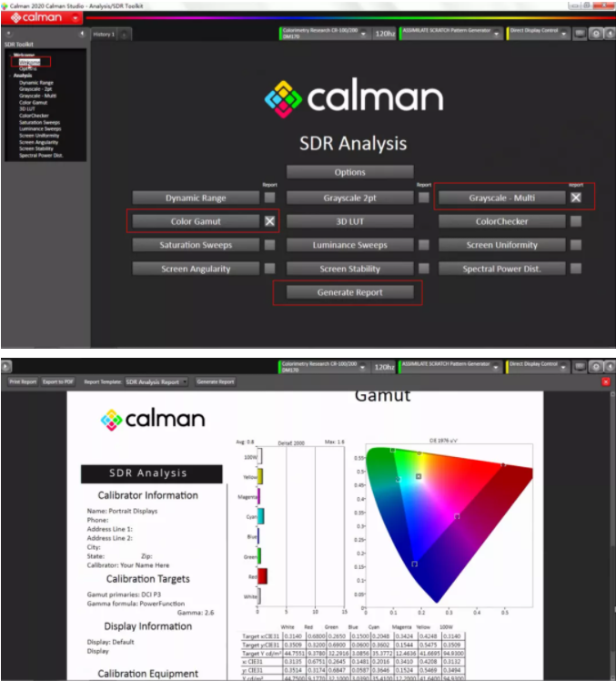
Task: Click the 120hz setting in upper window
Action: click(385, 34)
